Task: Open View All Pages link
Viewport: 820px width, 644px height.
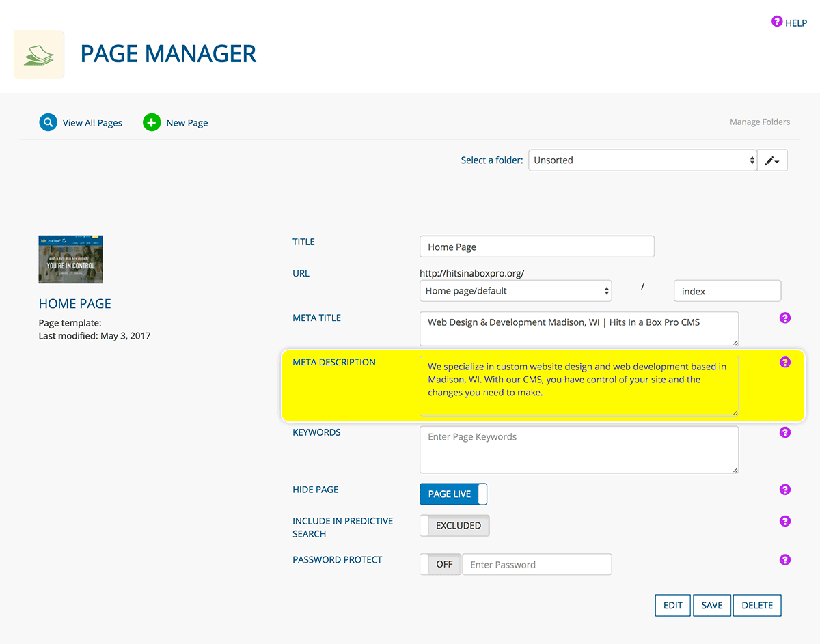Action: pyautogui.click(x=92, y=123)
